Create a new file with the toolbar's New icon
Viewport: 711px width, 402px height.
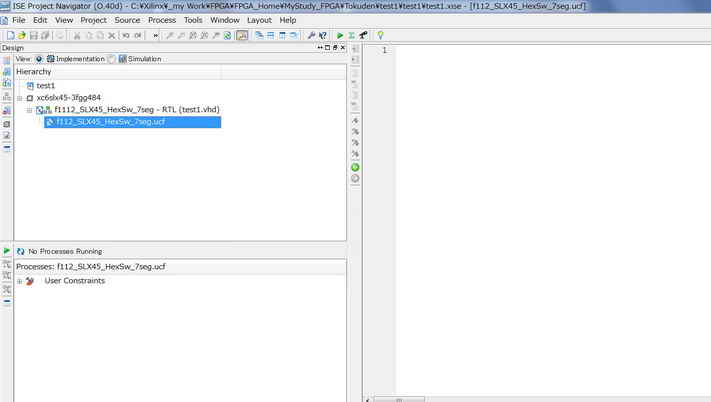[10, 35]
